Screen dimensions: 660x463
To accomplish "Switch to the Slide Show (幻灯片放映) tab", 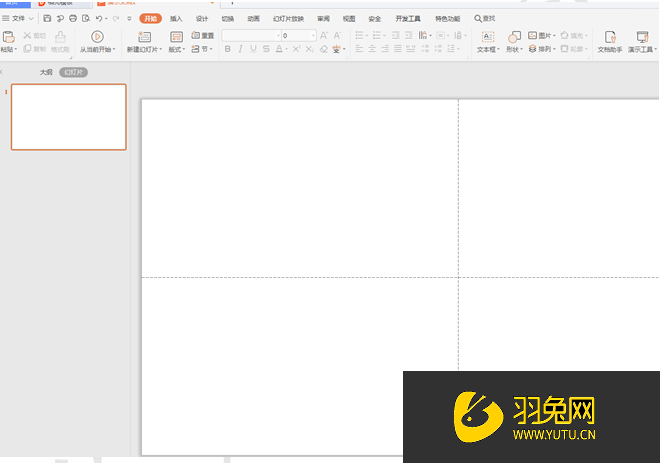I will tap(288, 19).
